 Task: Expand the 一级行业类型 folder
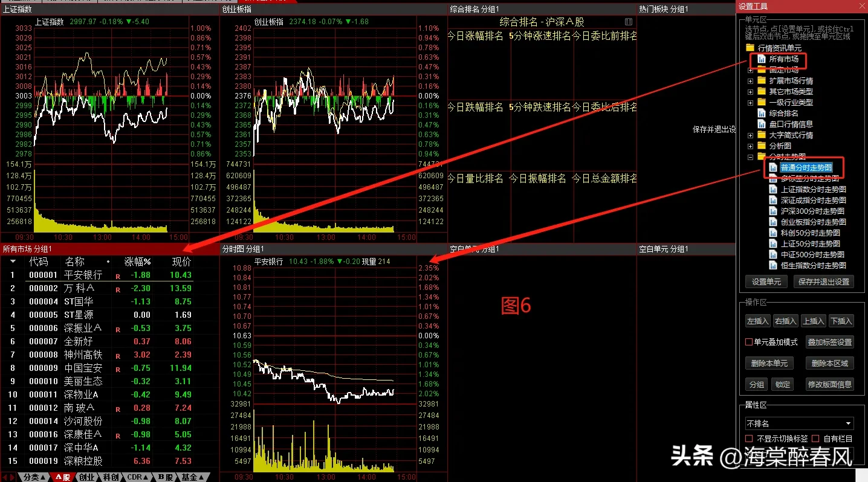tap(751, 103)
